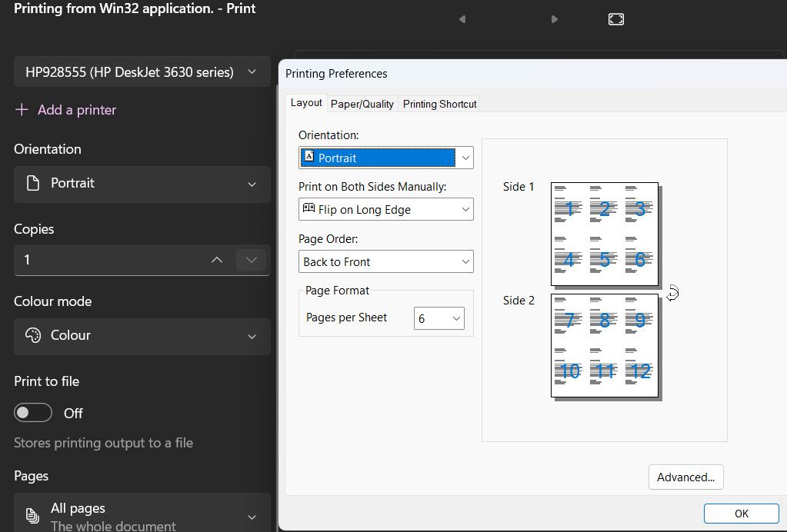
Task: Click the Side 1 page preview thumbnail
Action: point(605,234)
